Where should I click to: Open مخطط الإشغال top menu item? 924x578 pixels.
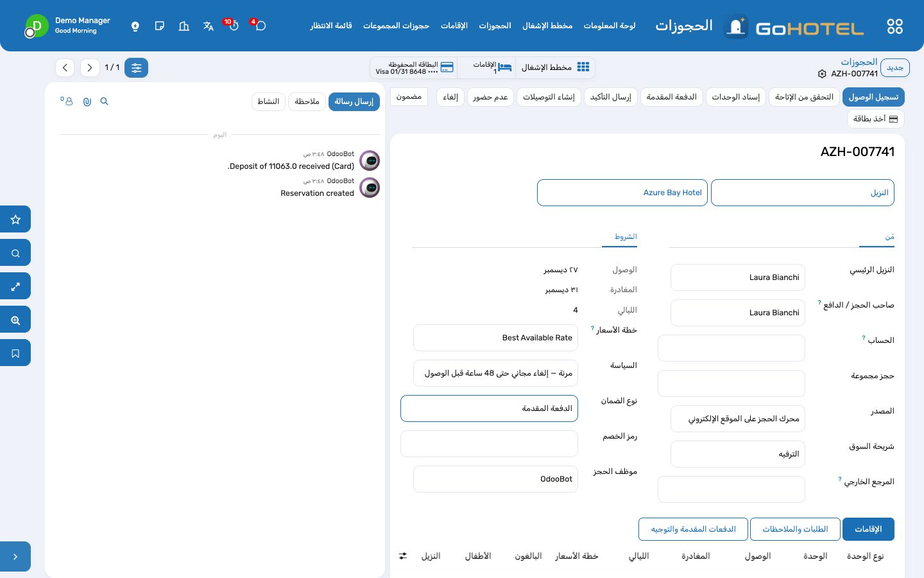547,26
